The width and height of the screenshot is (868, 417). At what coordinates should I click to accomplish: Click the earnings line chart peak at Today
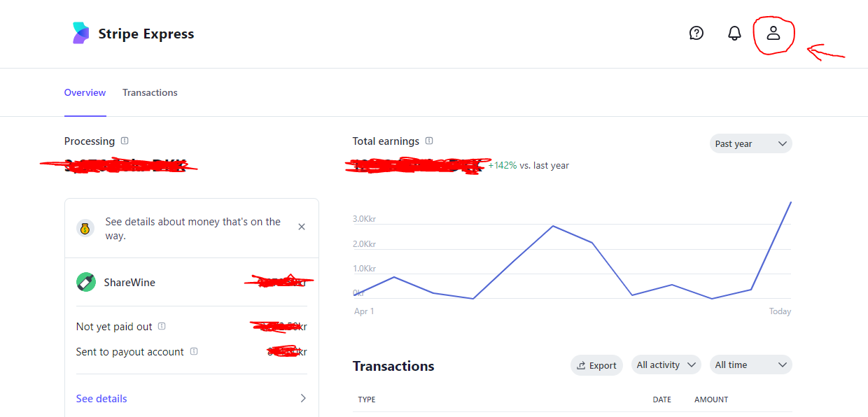[x=790, y=202]
